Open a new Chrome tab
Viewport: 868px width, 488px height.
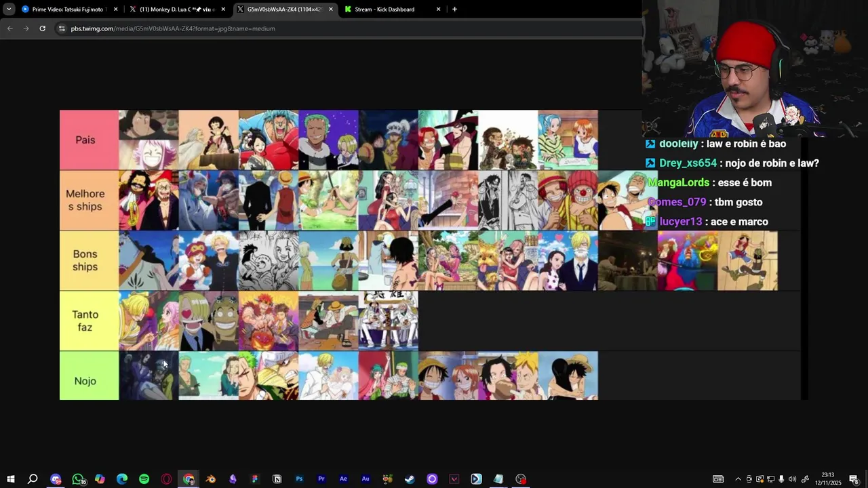pyautogui.click(x=454, y=9)
